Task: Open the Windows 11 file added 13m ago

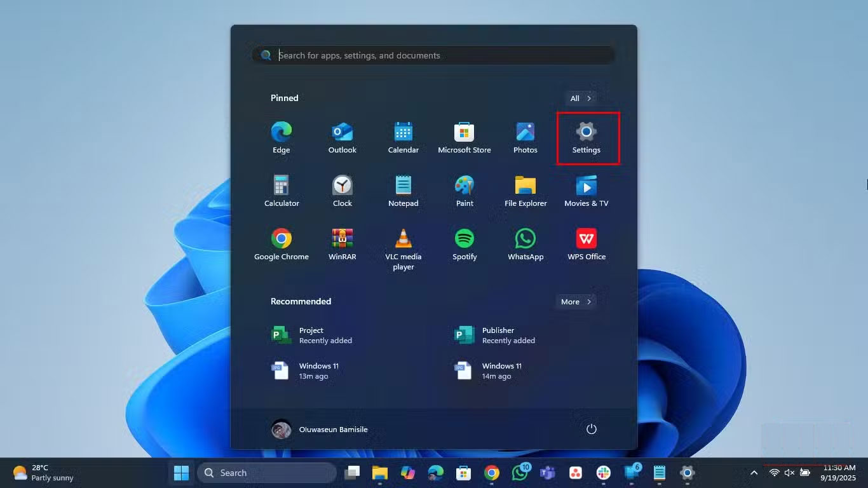Action: pos(319,371)
